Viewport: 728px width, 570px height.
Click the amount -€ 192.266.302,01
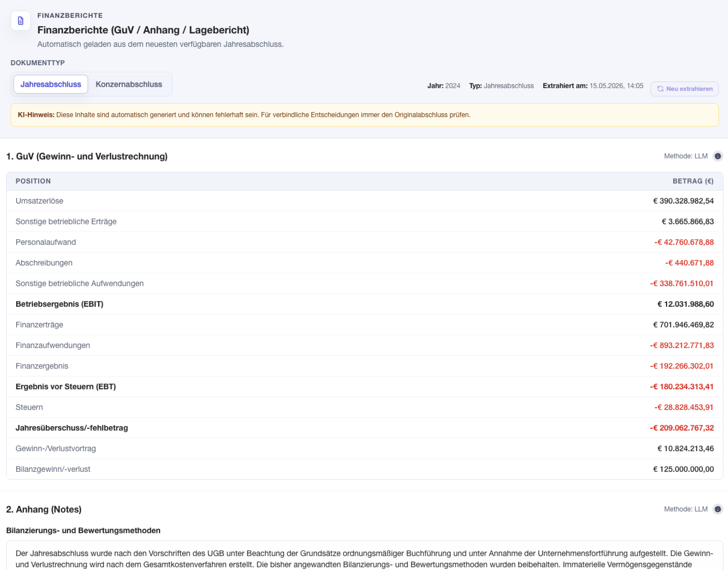(682, 366)
